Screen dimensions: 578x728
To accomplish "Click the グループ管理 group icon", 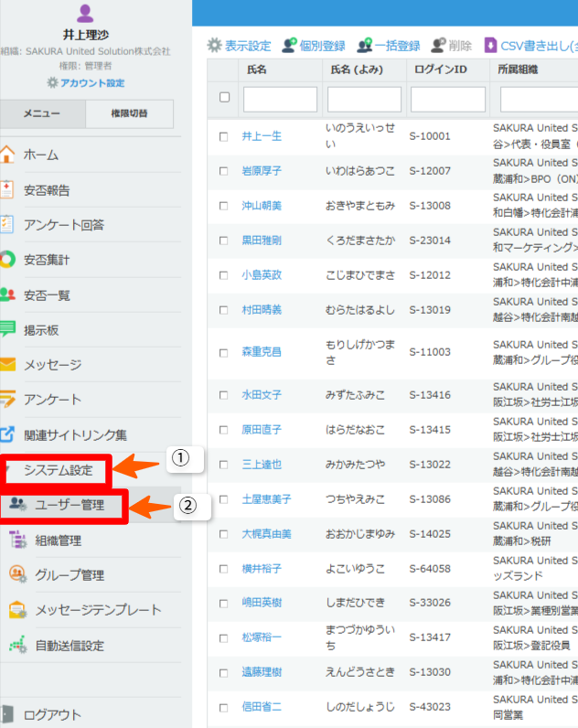I will pyautogui.click(x=18, y=575).
